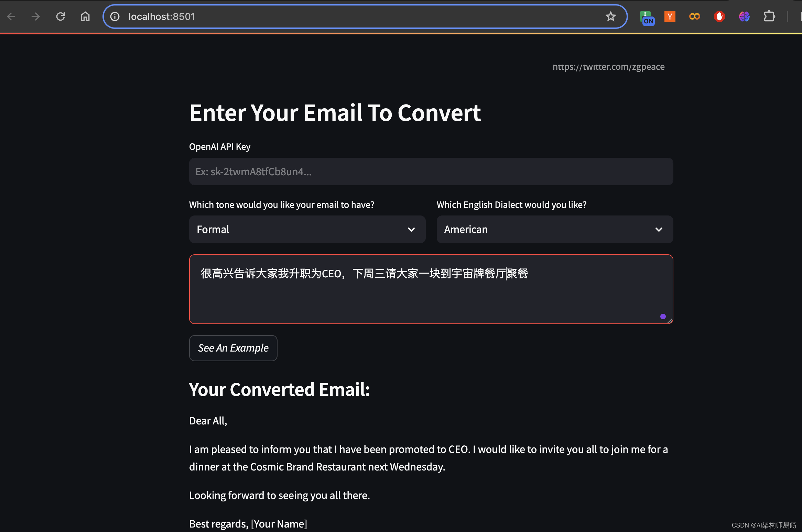The width and height of the screenshot is (802, 532).
Task: Click the address bar to edit URL
Action: click(364, 16)
